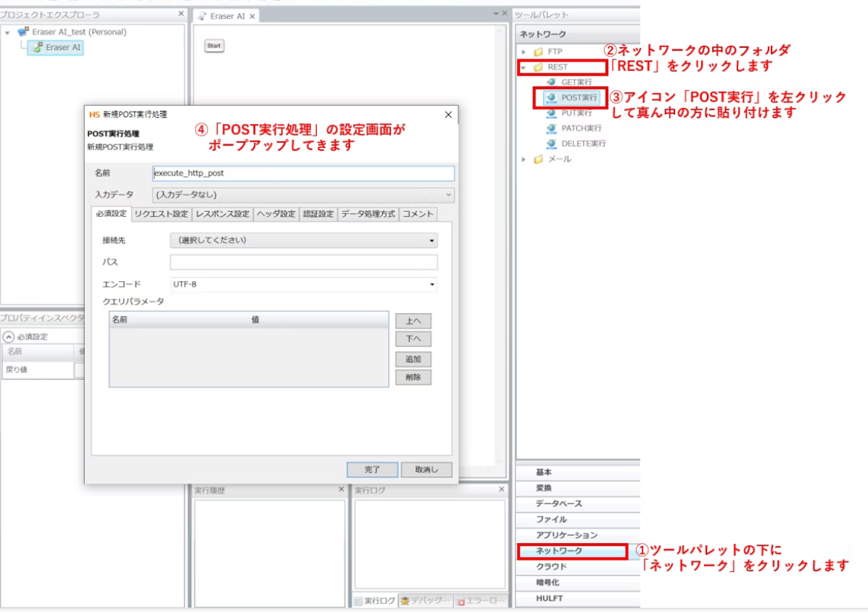Viewport: 868px width, 612px height.
Task: Open the editor tab list dropdown arrow
Action: 495,13
